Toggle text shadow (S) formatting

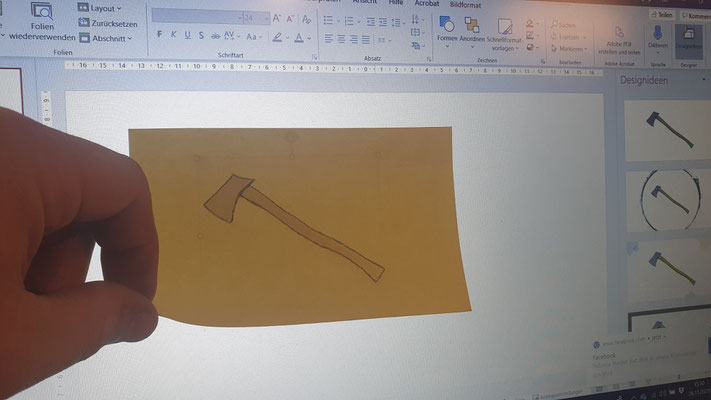pos(201,36)
